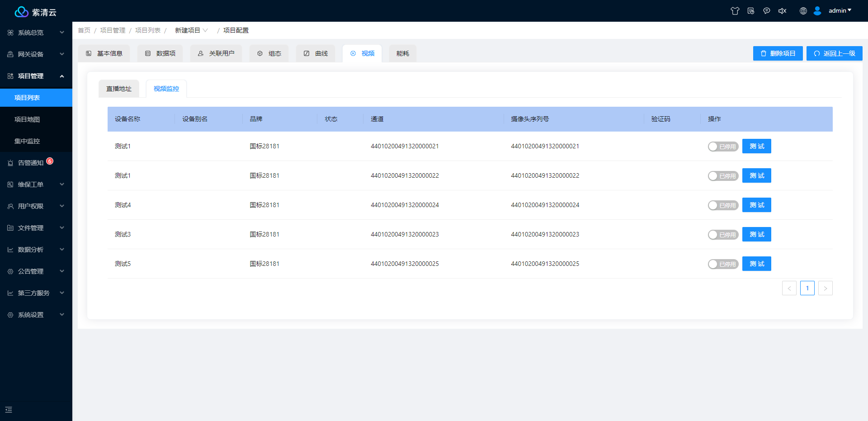Click the 数据分析 chart icon

(10, 250)
